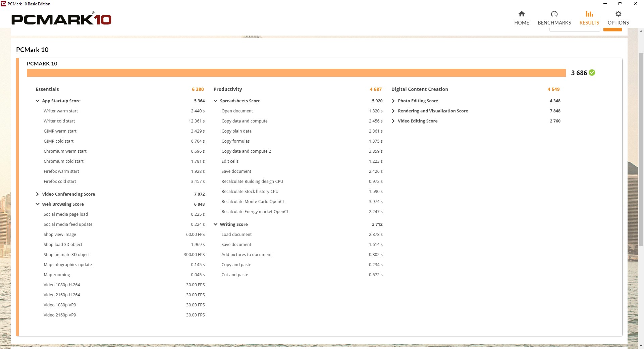Click the Digital Content Creation heading

(420, 89)
